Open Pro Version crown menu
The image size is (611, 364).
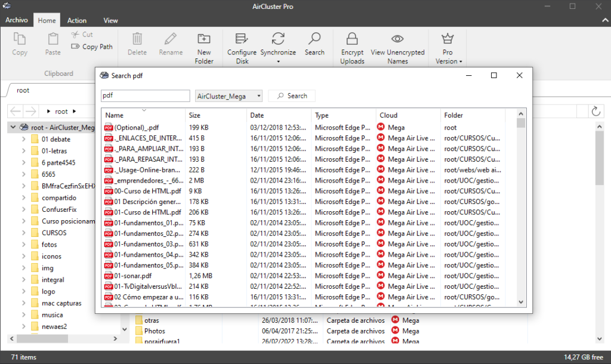tap(448, 48)
